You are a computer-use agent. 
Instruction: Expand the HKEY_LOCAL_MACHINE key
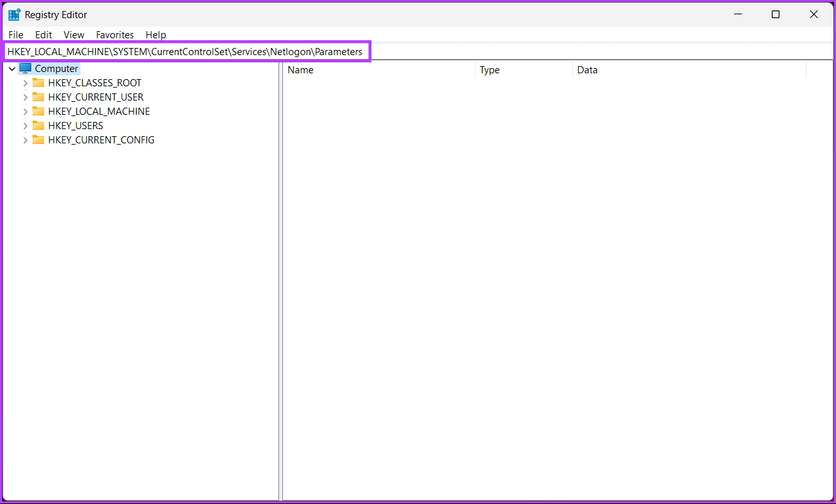pos(25,112)
